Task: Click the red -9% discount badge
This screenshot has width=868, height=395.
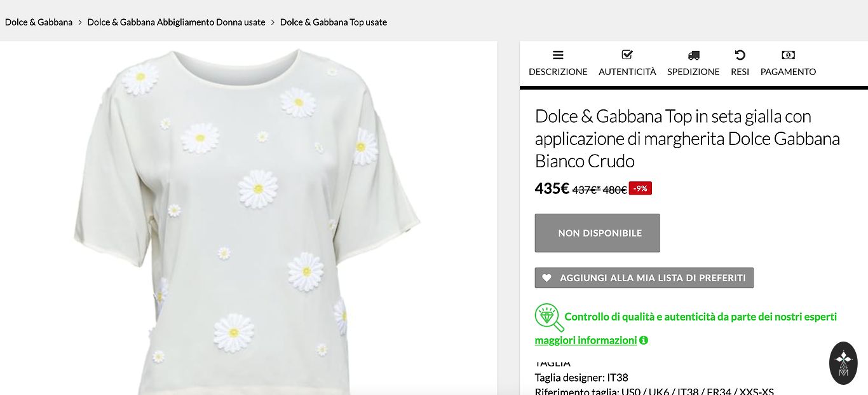Action: pyautogui.click(x=640, y=188)
